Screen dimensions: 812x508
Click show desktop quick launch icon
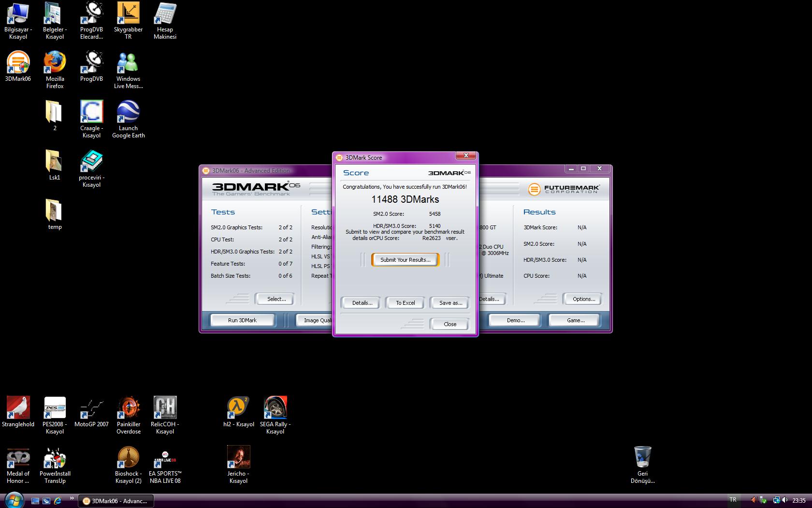tap(35, 501)
